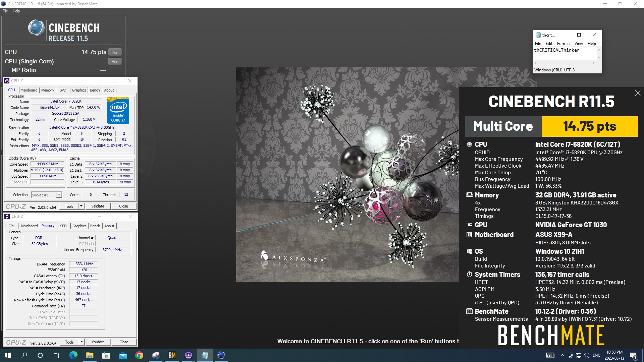Open About tab in lower CPU-Z window

(109, 226)
